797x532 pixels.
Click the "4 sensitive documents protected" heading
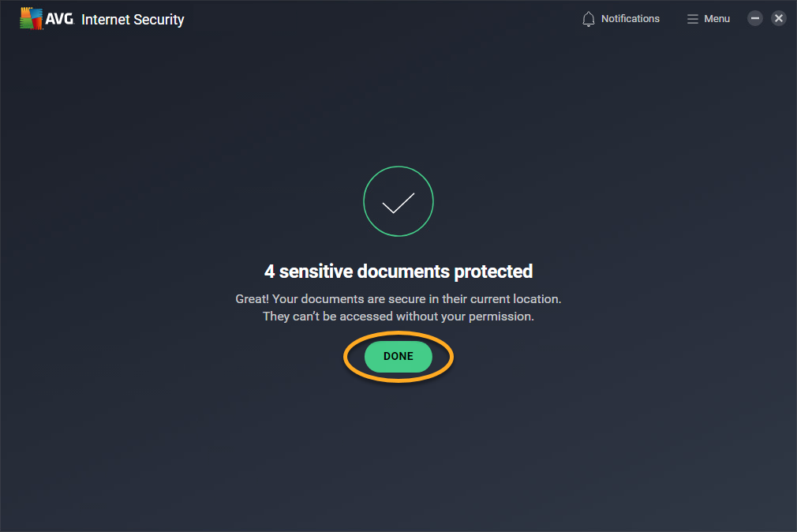click(398, 272)
